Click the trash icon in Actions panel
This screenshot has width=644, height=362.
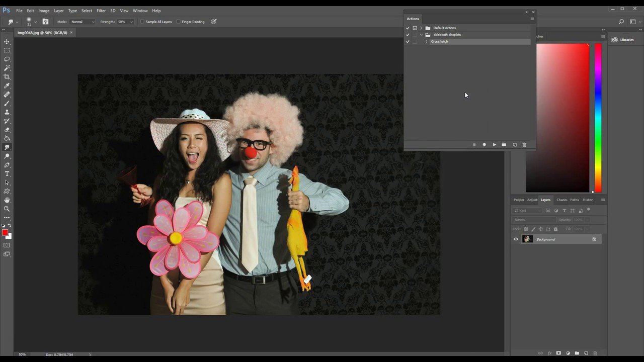524,145
